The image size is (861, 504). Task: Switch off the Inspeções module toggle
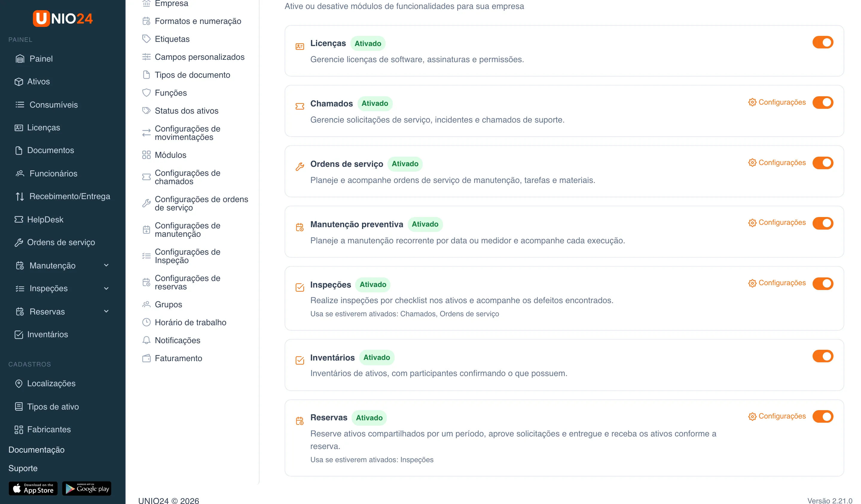coord(823,283)
